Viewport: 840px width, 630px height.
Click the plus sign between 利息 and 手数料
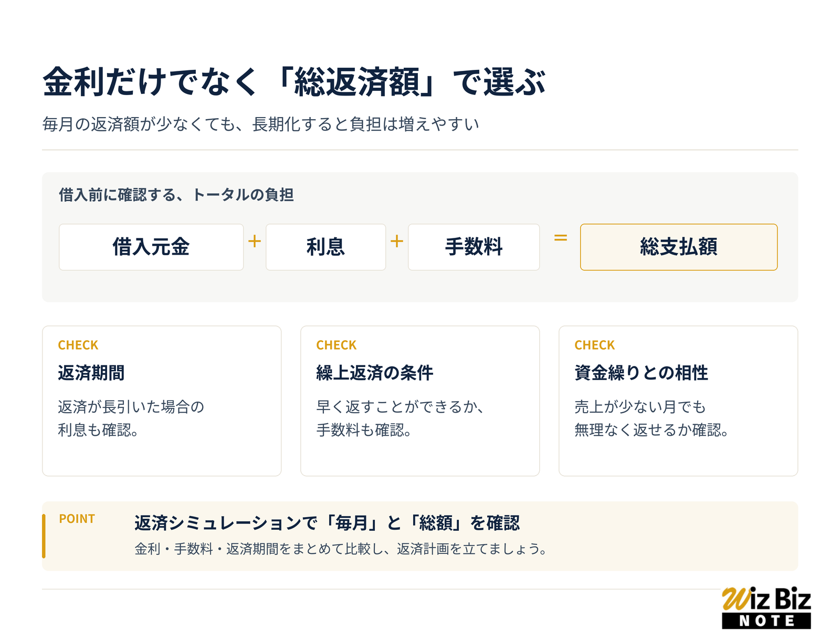pyautogui.click(x=397, y=241)
